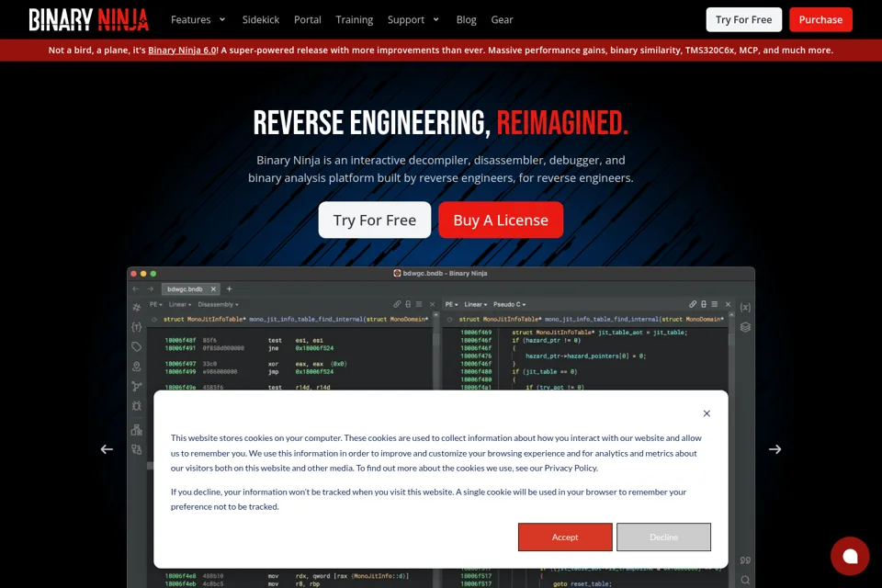Image resolution: width=882 pixels, height=588 pixels.
Task: Click the function signature header in the Disassembly pane
Action: pyautogui.click(x=296, y=319)
